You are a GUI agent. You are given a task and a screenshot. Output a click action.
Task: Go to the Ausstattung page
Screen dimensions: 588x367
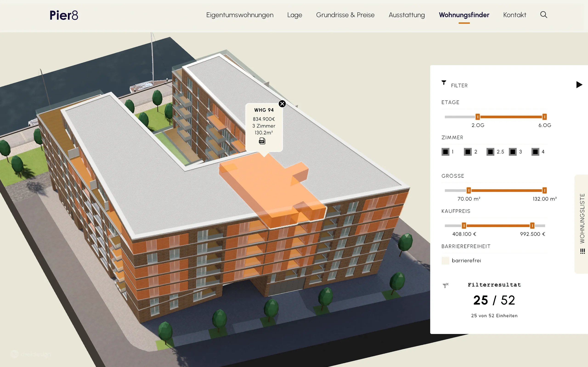[x=407, y=15]
